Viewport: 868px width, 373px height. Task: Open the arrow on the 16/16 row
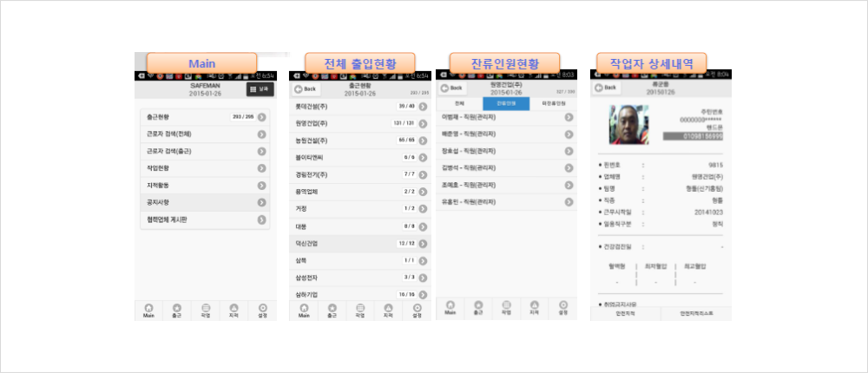pos(423,295)
